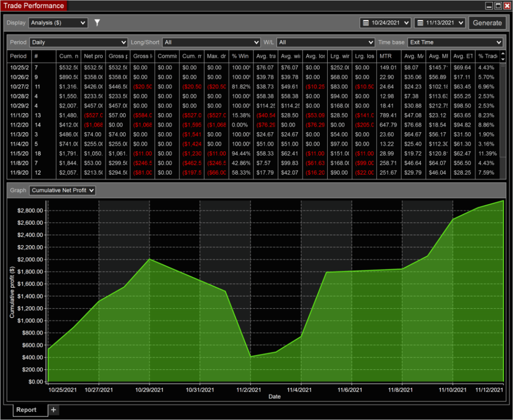Click the MTR column header
Image resolution: width=513 pixels, height=420 pixels.
tap(387, 56)
